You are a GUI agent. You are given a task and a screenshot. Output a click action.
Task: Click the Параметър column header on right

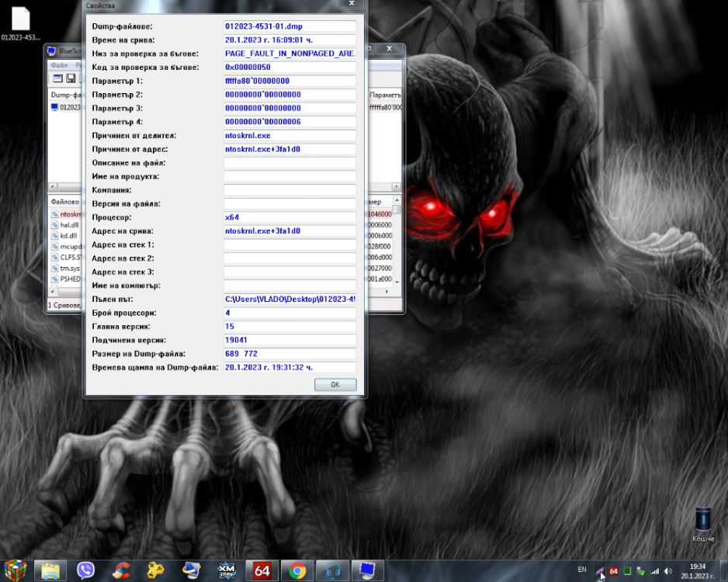point(385,95)
